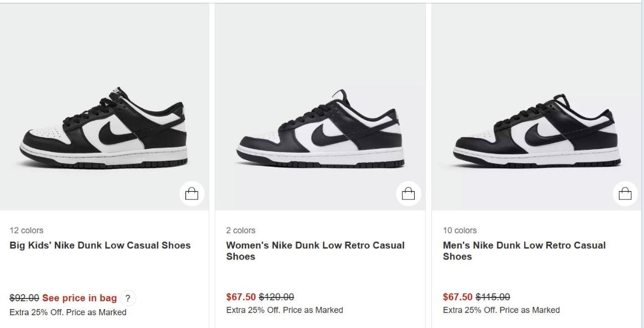
Task: Add Women's Nike Dunk Low Retro to bag
Action: coord(409,193)
